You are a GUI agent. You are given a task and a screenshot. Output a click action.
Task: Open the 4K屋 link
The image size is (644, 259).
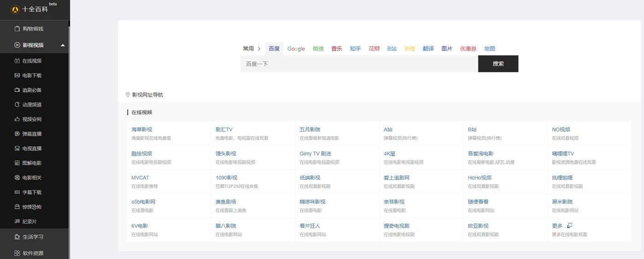[x=390, y=153]
